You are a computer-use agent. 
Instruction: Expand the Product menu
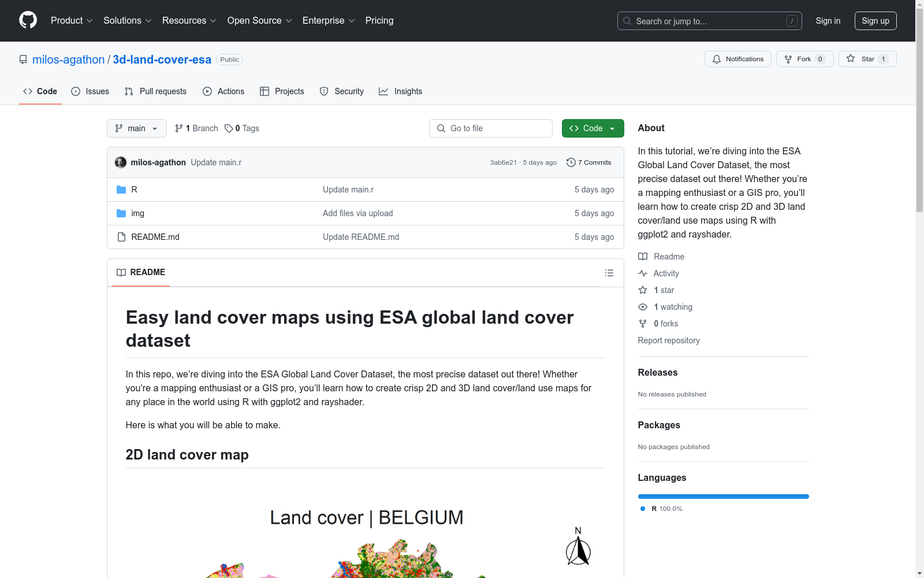pos(72,20)
